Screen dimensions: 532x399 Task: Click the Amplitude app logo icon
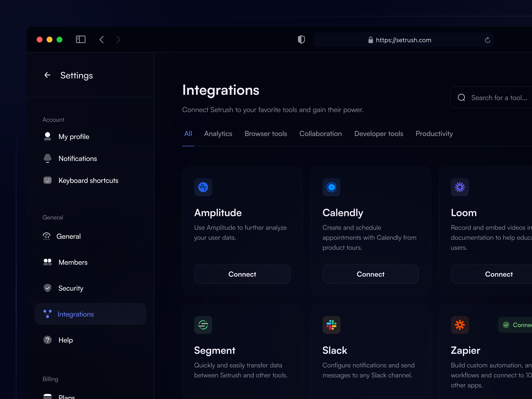[x=203, y=187]
